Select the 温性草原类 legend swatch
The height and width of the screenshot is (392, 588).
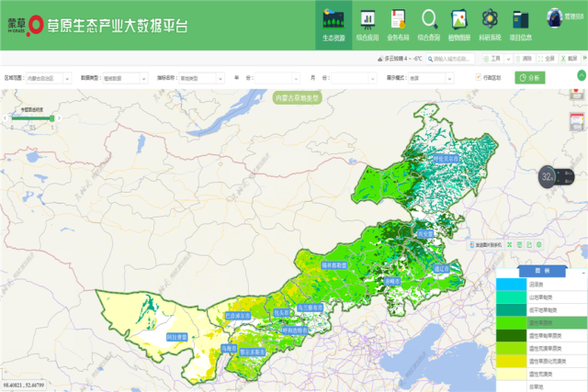[512, 323]
